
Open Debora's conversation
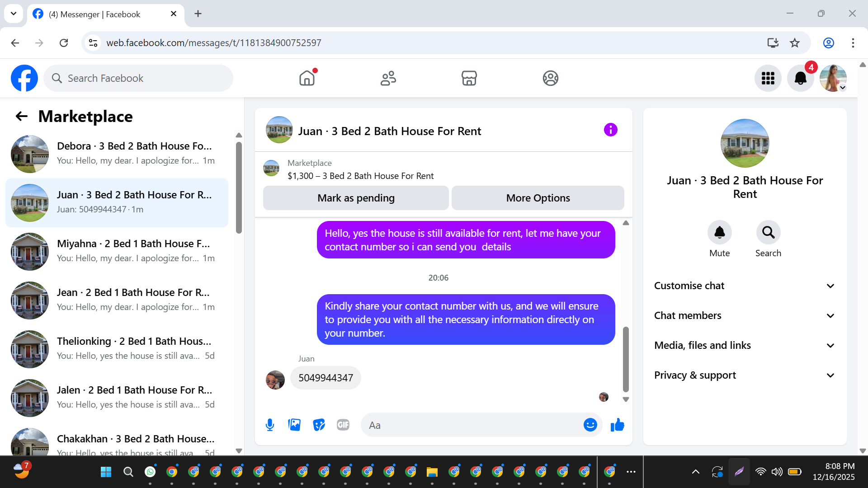(117, 154)
